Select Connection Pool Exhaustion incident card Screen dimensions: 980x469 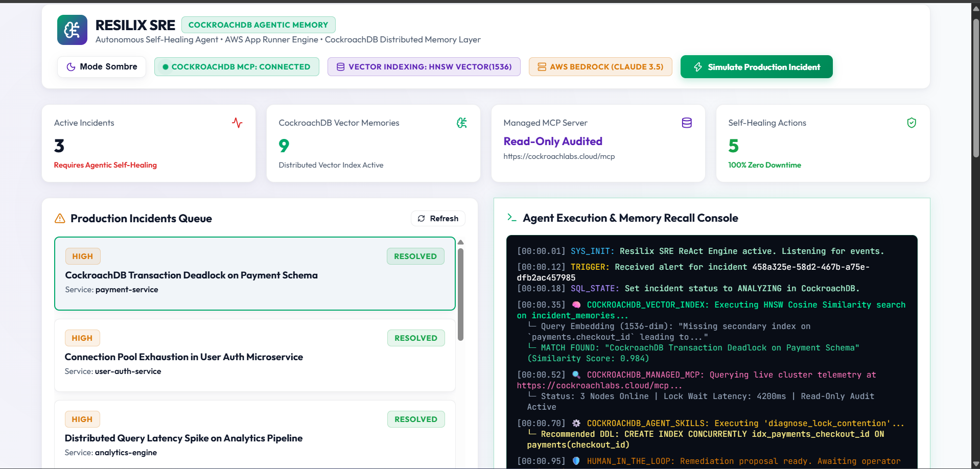pos(255,356)
